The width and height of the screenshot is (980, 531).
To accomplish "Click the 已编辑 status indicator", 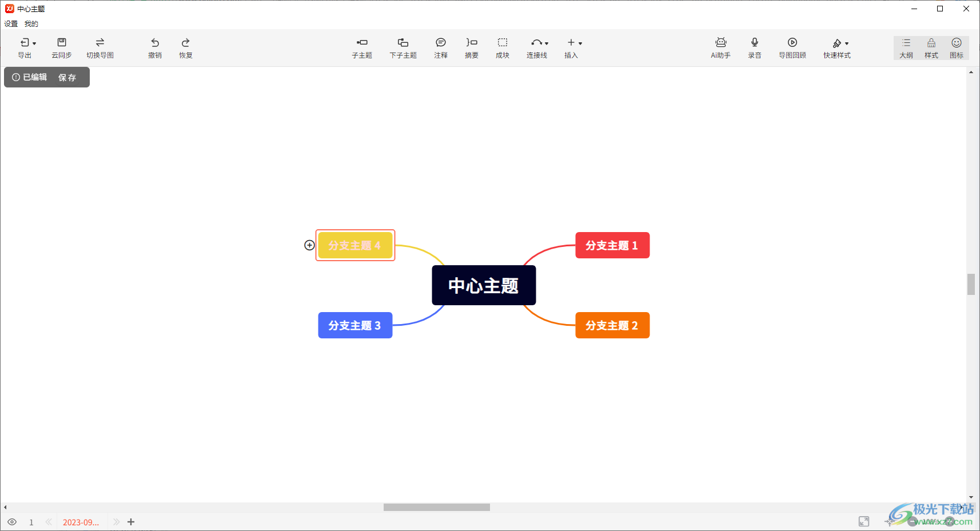I will pos(30,77).
